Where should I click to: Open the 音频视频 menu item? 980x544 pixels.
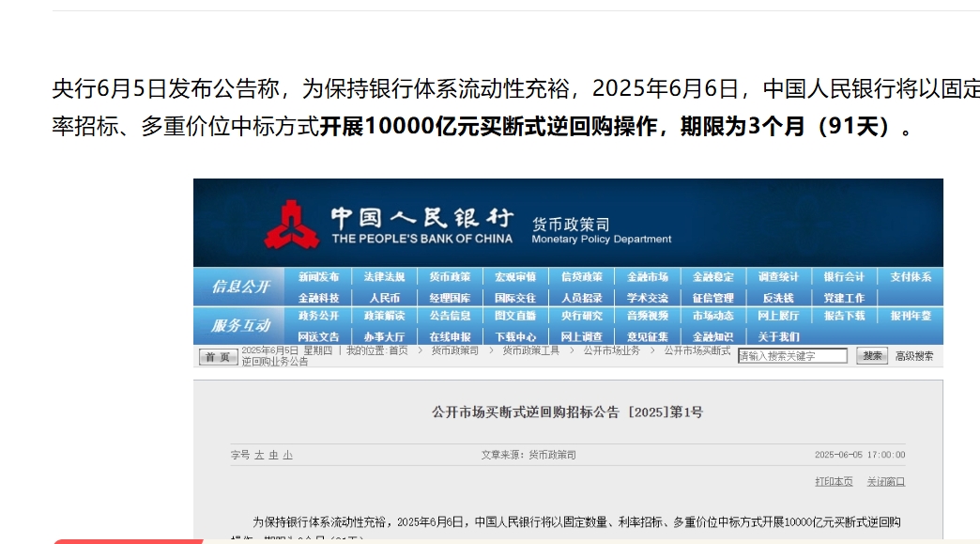[648, 317]
